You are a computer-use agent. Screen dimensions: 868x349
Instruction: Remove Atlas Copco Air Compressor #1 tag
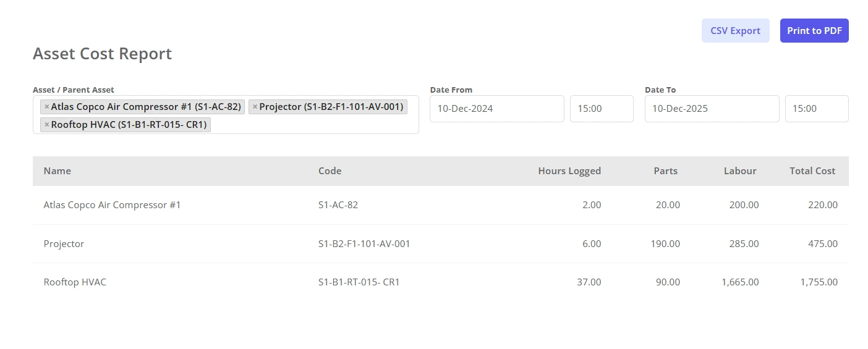coord(46,107)
